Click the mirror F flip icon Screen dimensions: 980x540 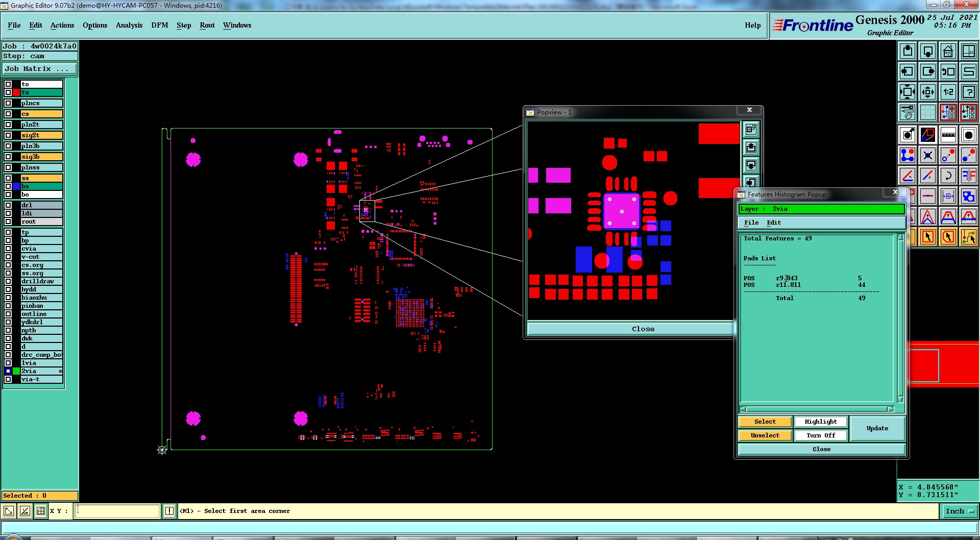tap(968, 176)
